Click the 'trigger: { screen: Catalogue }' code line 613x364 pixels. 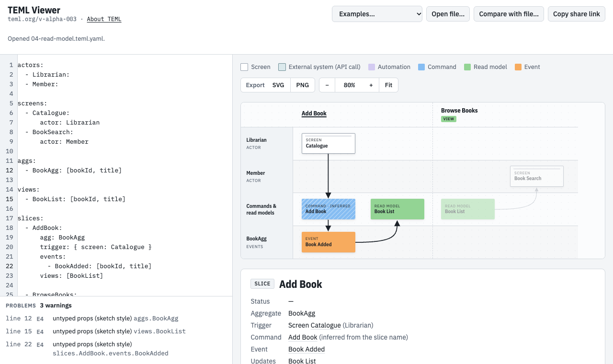pyautogui.click(x=96, y=247)
